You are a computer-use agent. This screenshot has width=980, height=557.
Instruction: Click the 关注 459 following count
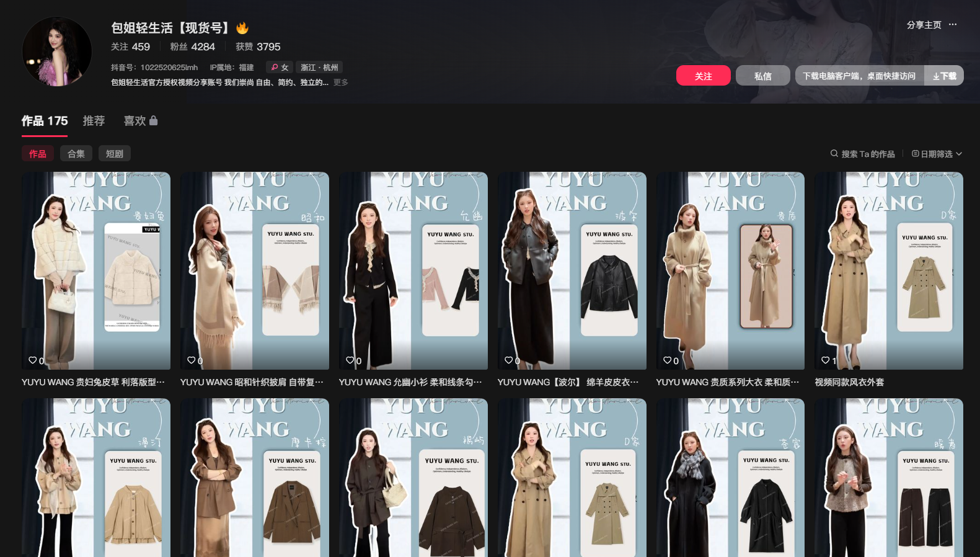pos(130,47)
